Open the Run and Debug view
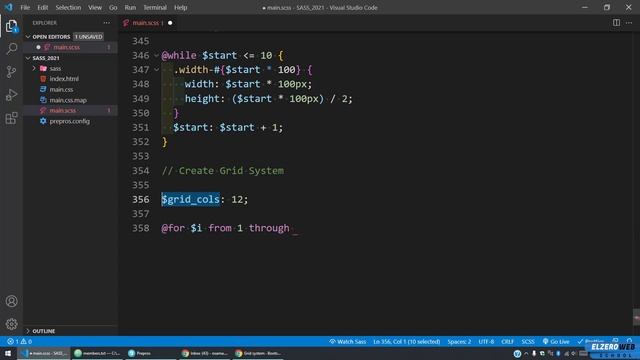Viewport: 640px width, 360px height. 11,95
